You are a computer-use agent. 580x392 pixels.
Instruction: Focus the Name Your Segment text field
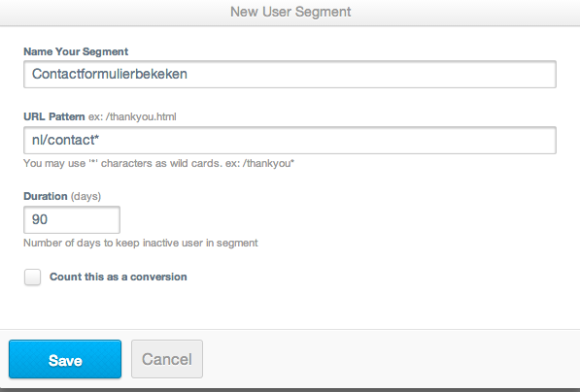[x=290, y=75]
